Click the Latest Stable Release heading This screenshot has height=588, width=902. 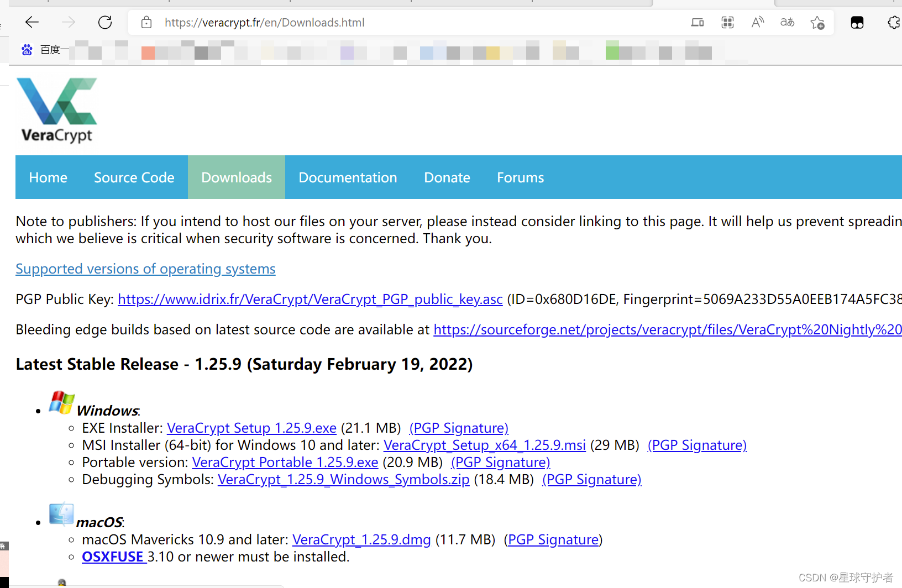pyautogui.click(x=244, y=365)
